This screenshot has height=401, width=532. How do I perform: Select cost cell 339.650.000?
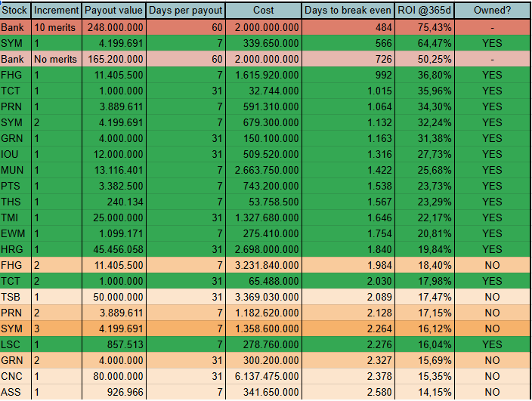click(263, 43)
